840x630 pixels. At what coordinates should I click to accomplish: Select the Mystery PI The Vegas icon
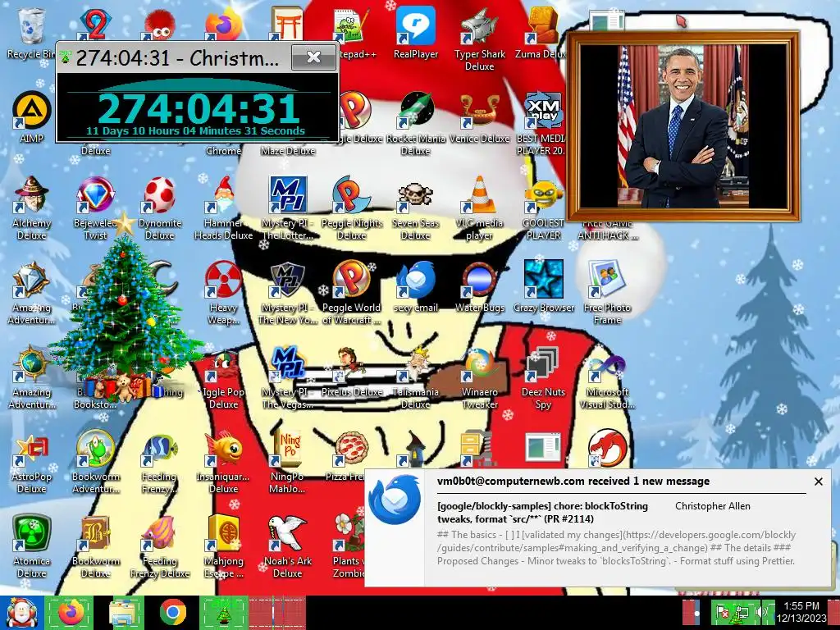[x=288, y=377]
